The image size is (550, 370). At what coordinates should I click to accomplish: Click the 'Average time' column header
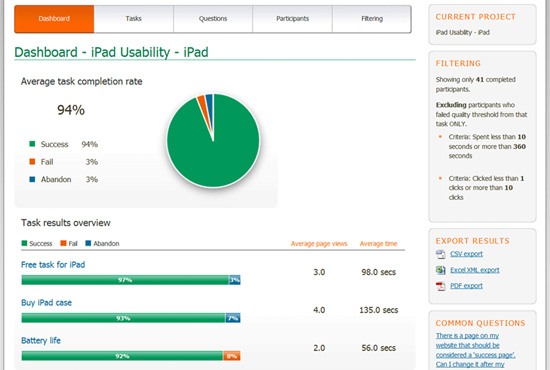pyautogui.click(x=378, y=243)
